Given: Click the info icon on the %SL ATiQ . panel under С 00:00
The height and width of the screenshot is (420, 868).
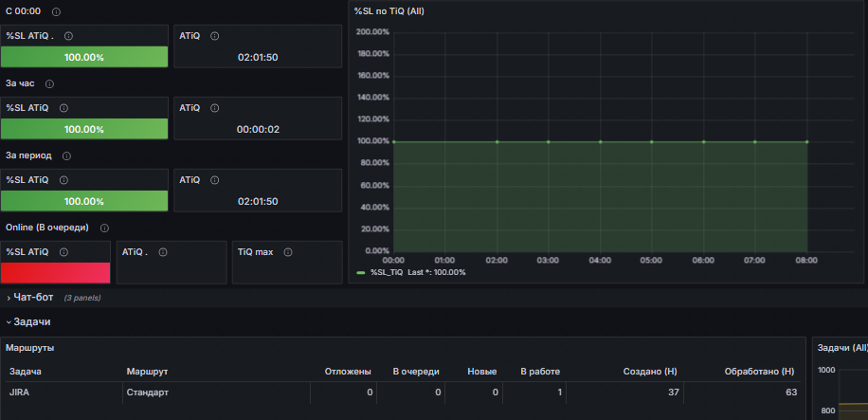Looking at the screenshot, I should tap(68, 36).
